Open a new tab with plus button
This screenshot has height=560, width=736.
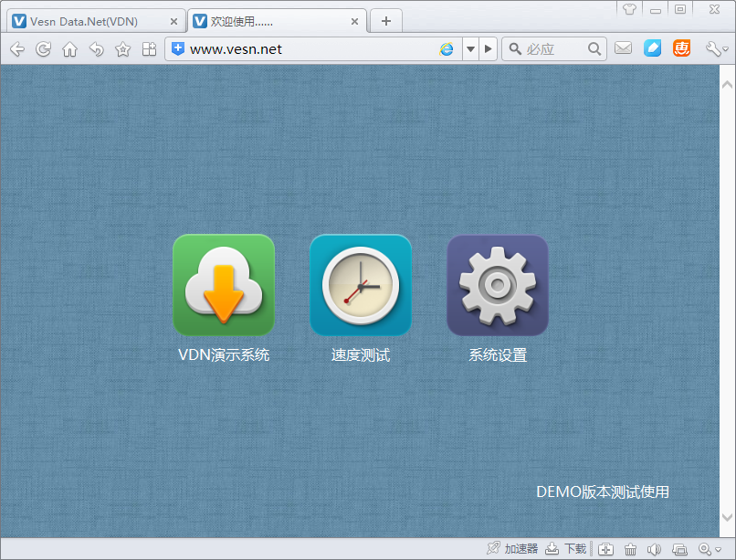click(x=386, y=21)
